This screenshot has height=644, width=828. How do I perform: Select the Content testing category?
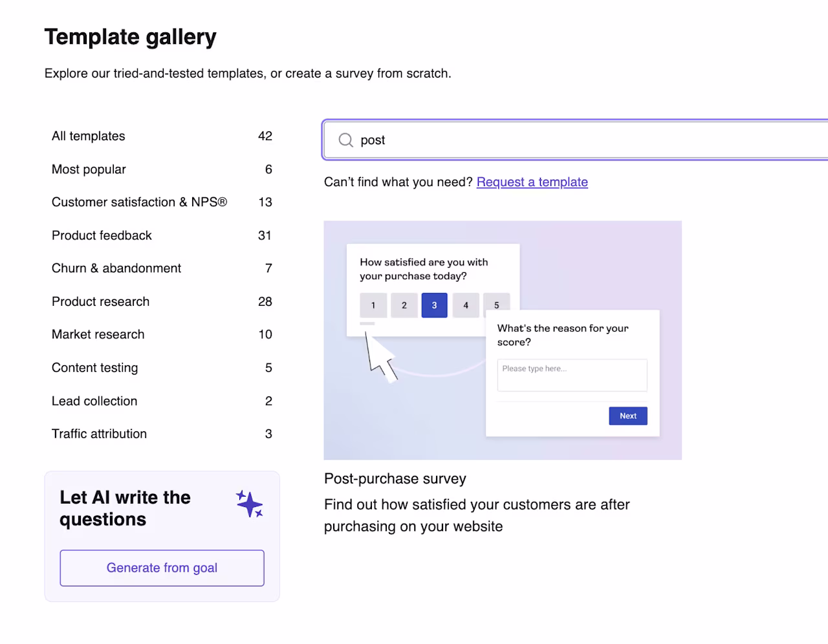click(x=162, y=368)
